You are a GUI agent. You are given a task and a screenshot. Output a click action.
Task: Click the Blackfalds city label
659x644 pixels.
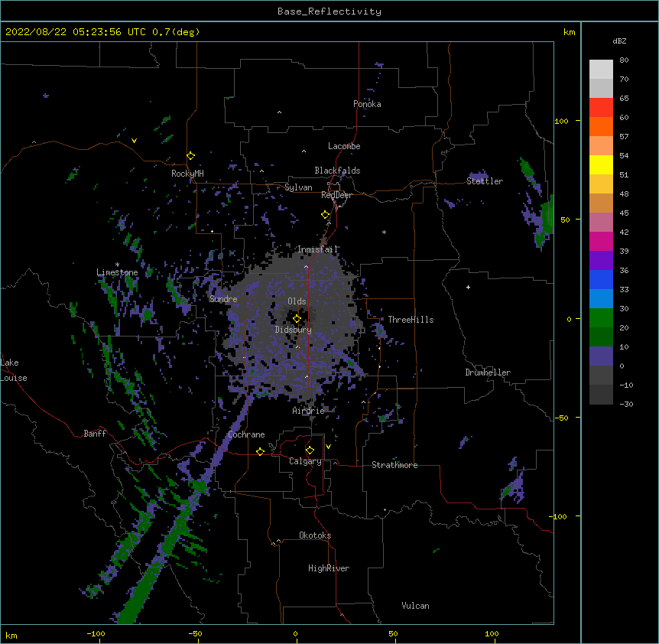point(337,171)
